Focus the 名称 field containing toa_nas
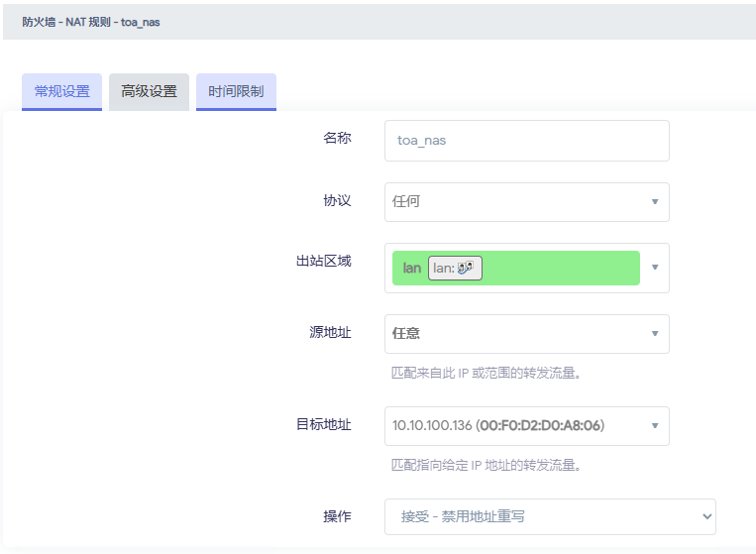The image size is (756, 554). (526, 141)
